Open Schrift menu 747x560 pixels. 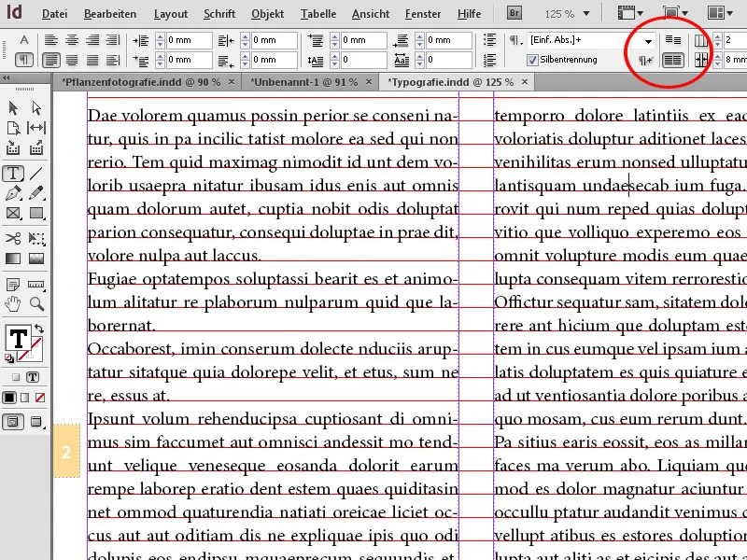[219, 14]
